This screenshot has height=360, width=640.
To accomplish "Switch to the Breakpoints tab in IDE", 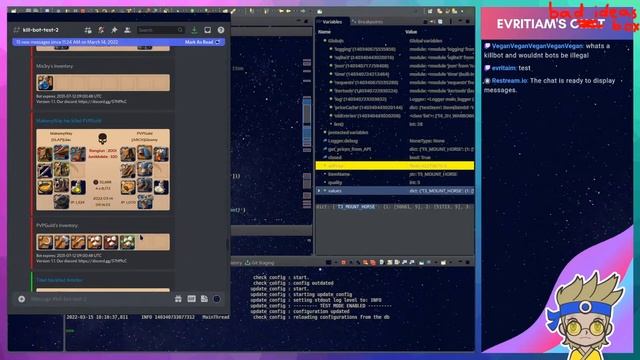I will pos(367,22).
